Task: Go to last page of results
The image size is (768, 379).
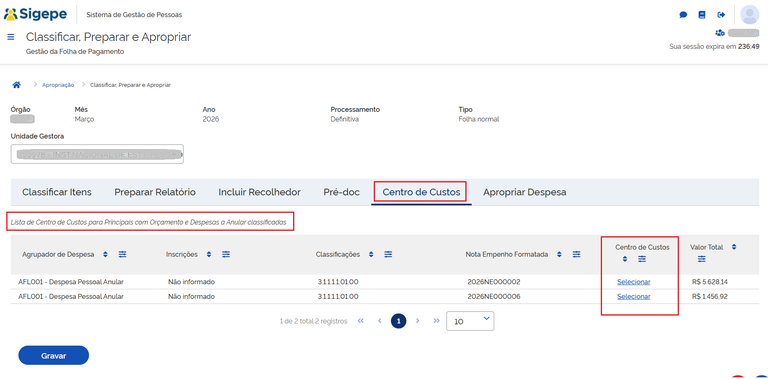Action: (436, 321)
